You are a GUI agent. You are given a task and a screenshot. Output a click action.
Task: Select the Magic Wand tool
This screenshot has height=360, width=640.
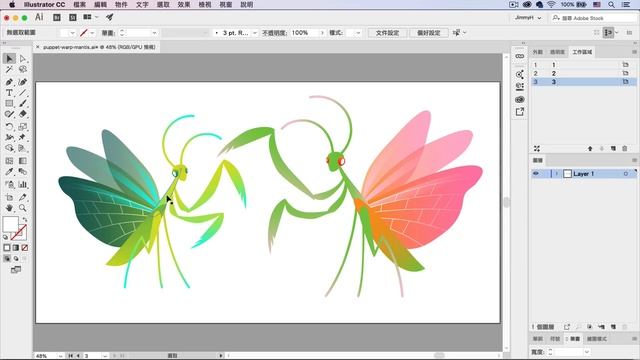pyautogui.click(x=9, y=70)
